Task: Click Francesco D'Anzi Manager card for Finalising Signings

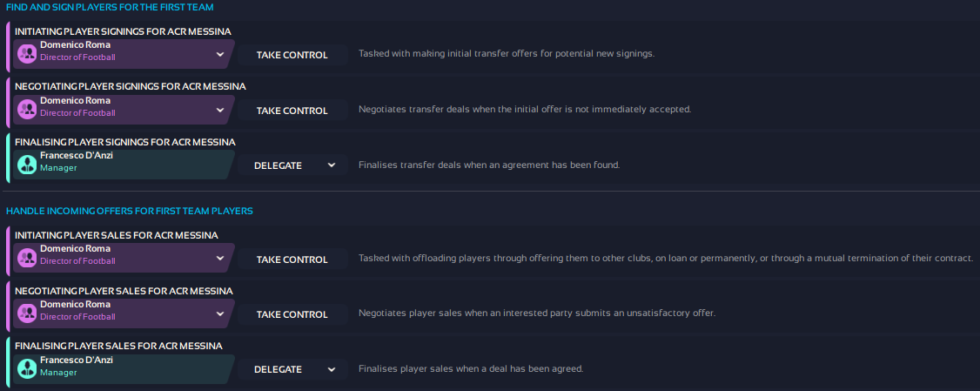Action: tap(122, 162)
